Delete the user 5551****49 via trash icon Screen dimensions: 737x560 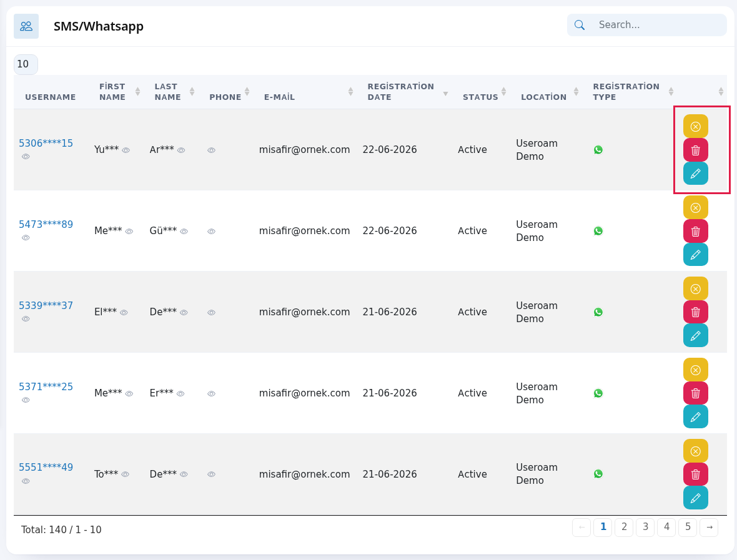(x=696, y=474)
